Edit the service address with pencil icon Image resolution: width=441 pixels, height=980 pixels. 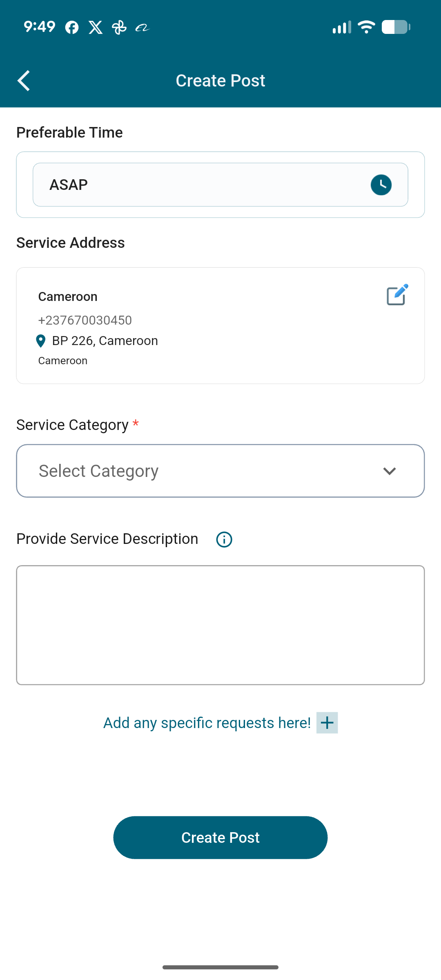397,294
